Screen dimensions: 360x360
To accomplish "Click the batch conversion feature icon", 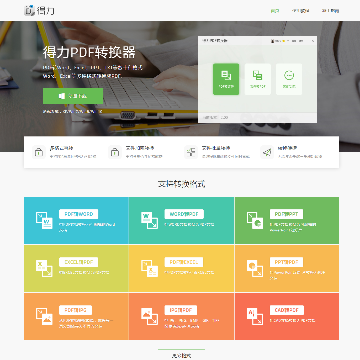I will coord(191,152).
